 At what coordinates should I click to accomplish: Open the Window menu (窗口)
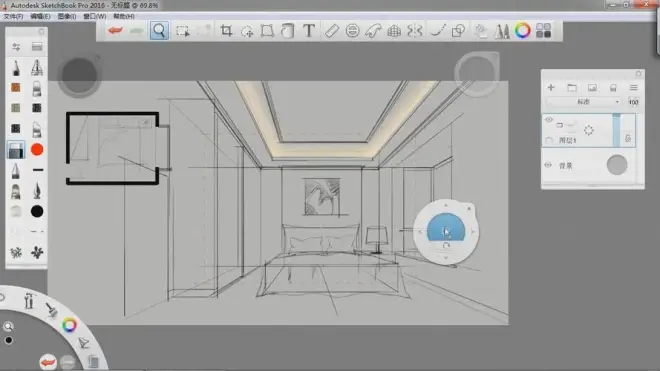94,16
